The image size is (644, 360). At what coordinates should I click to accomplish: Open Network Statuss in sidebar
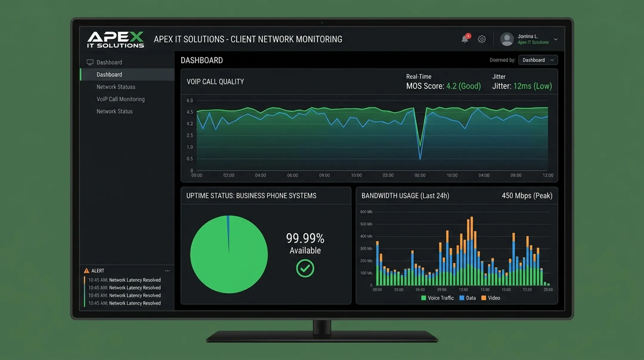click(x=116, y=87)
